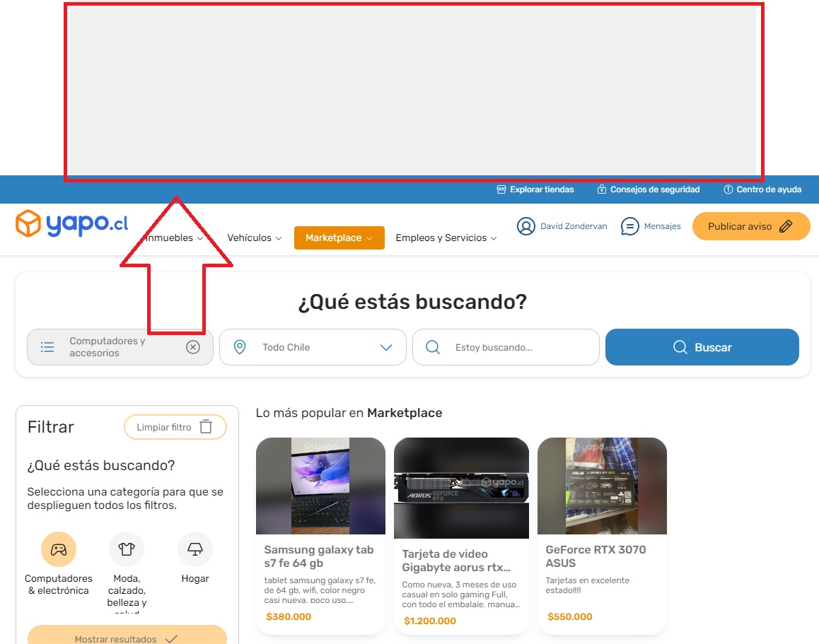This screenshot has width=819, height=644.
Task: Open the Todo Chile location selector
Action: [313, 347]
